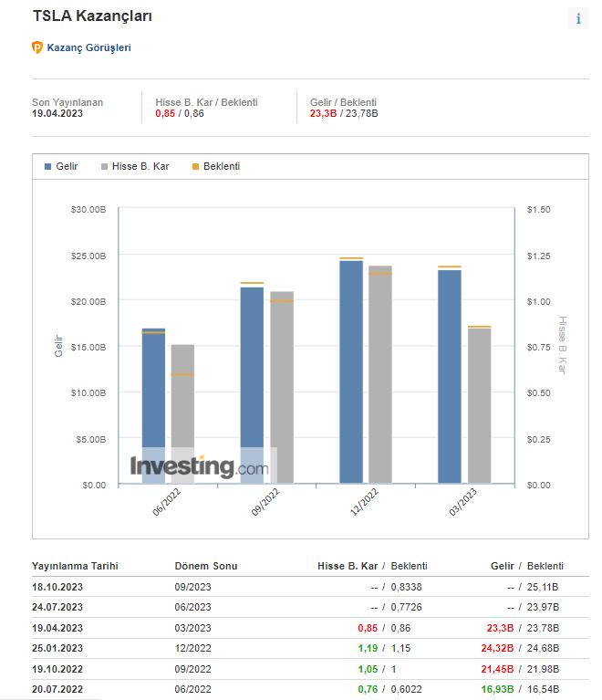
Task: Click the blue Gelir legend swatch
Action: 47,166
